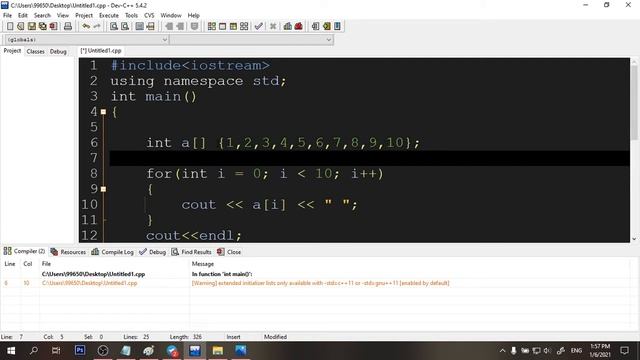Screen dimensions: 640x360
Task: Open the Edit menu
Action: pyautogui.click(x=23, y=16)
